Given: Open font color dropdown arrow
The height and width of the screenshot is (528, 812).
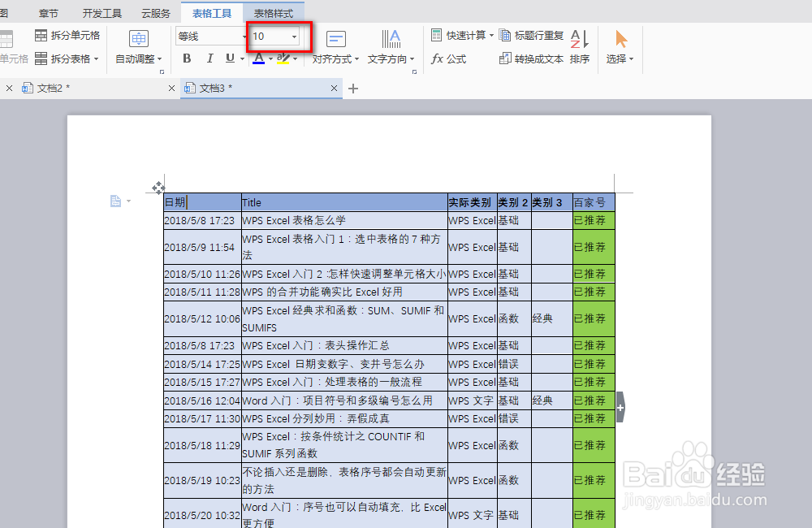Looking at the screenshot, I should pyautogui.click(x=271, y=59).
